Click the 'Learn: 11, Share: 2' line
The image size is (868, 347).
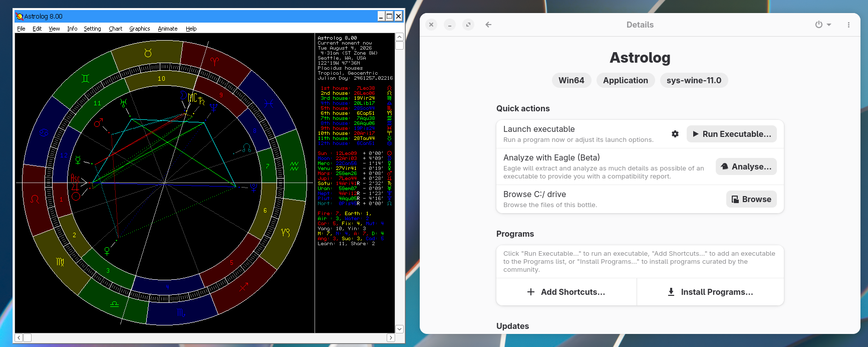346,244
